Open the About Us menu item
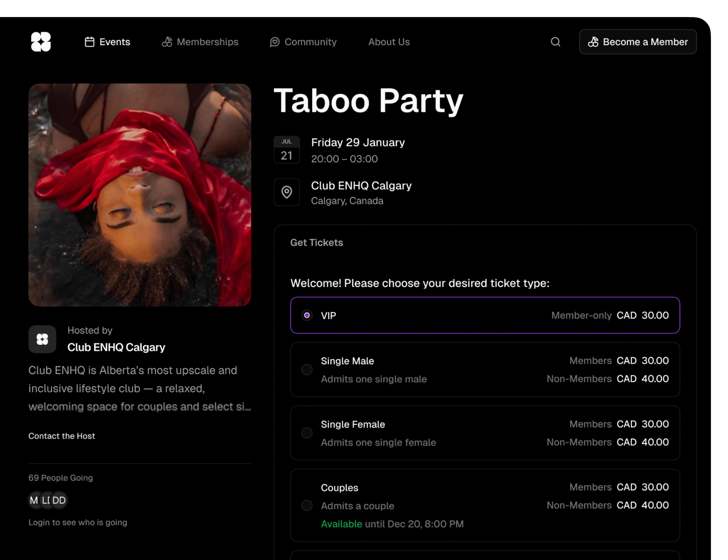This screenshot has width=728, height=560. 389,42
